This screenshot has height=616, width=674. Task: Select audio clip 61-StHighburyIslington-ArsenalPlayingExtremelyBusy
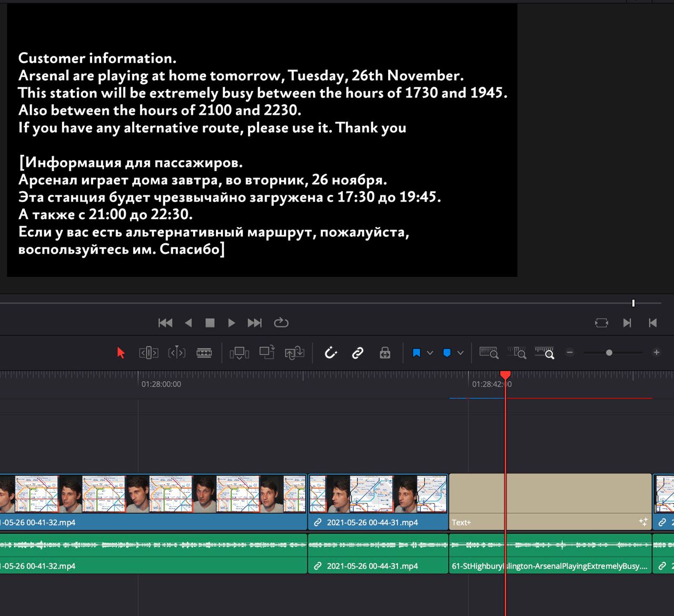[550, 553]
